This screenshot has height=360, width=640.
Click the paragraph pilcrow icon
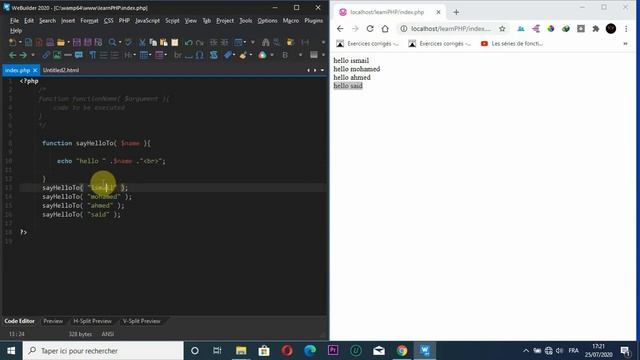click(92, 55)
